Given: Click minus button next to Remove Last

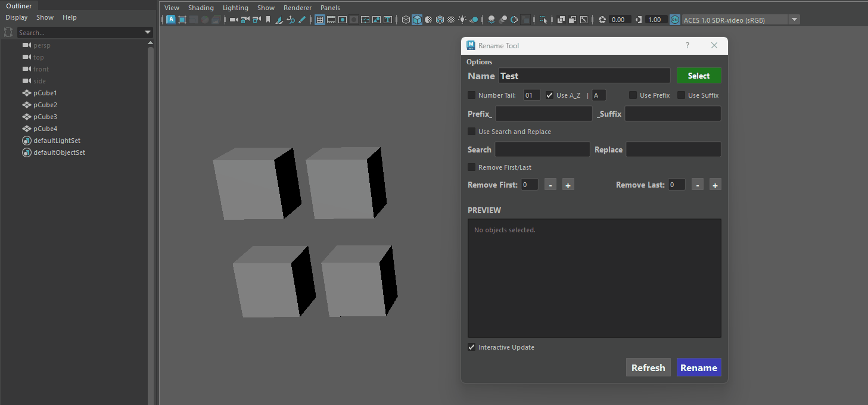Looking at the screenshot, I should (x=698, y=185).
